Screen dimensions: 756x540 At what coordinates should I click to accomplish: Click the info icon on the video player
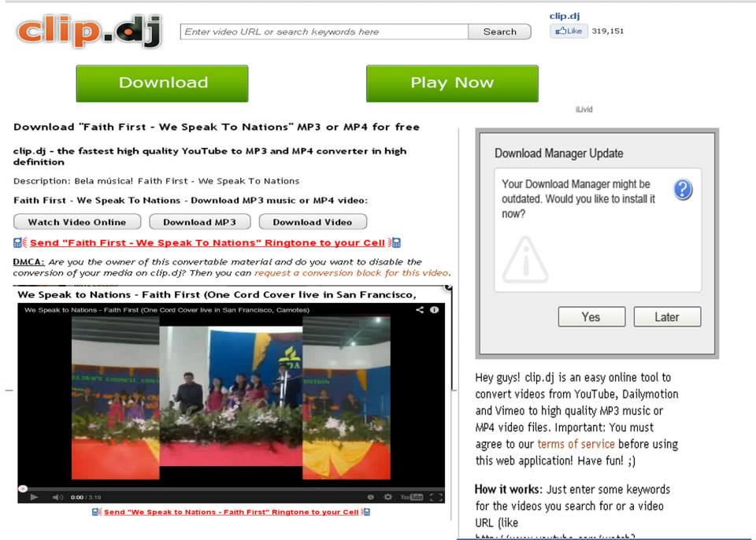[x=435, y=310]
